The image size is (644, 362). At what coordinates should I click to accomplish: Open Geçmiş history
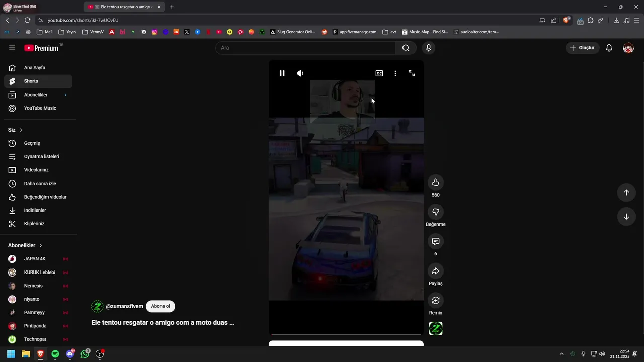(38, 143)
